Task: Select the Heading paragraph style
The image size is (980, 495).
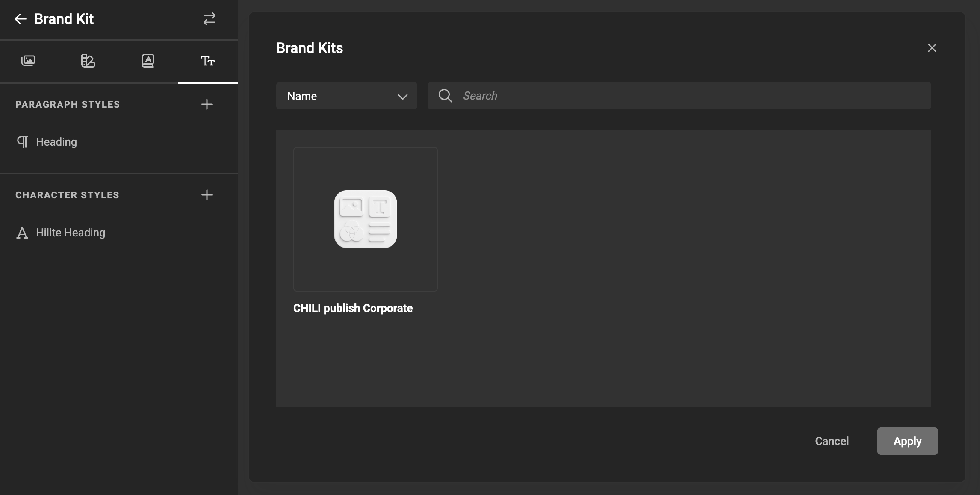Action: point(56,141)
